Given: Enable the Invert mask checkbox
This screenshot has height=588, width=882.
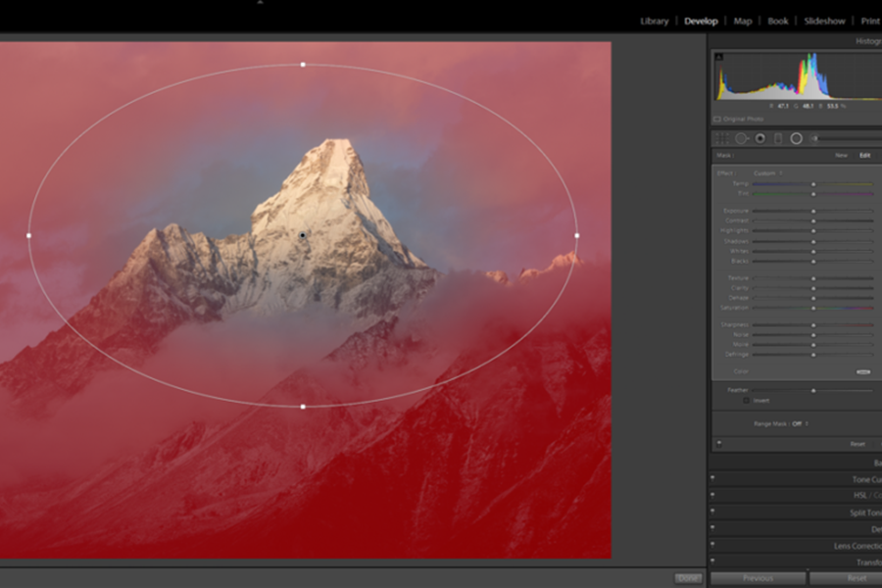Looking at the screenshot, I should pyautogui.click(x=747, y=401).
